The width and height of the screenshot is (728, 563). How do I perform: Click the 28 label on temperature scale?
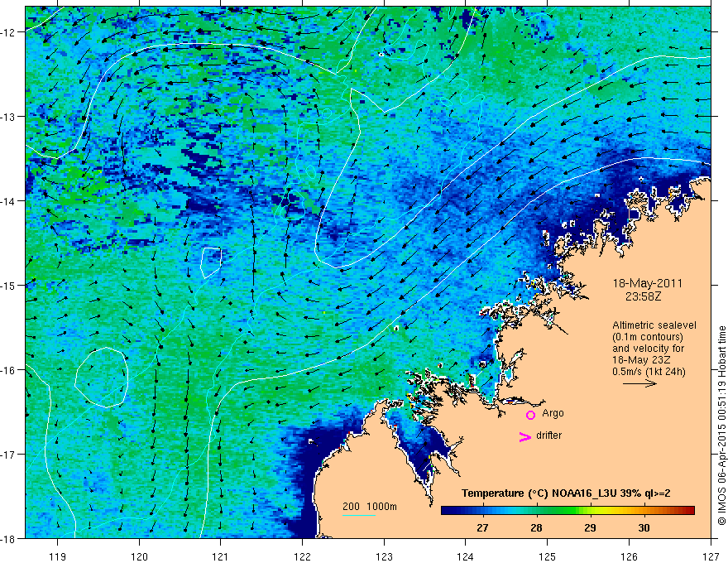tap(536, 527)
